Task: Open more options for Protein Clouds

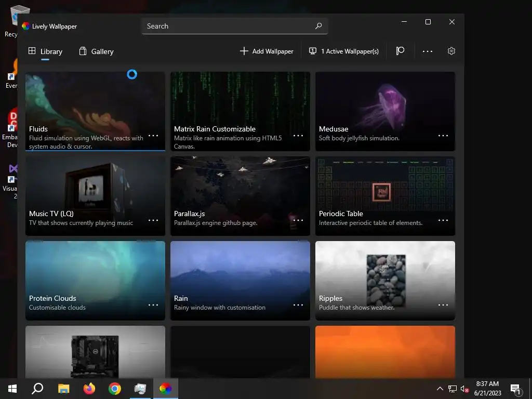Action: point(153,304)
